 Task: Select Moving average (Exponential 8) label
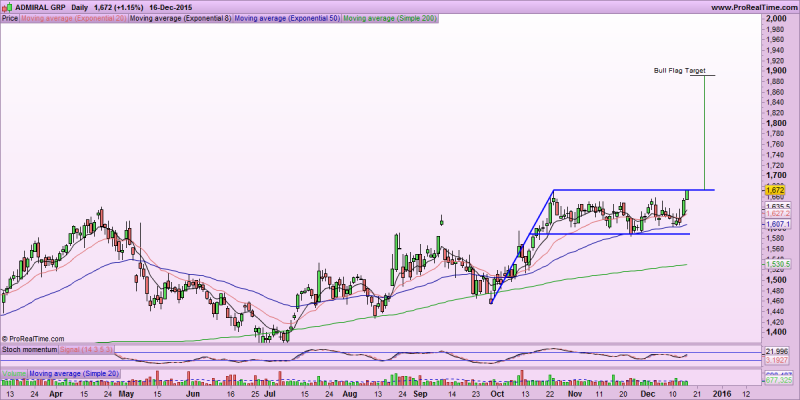[x=180, y=18]
